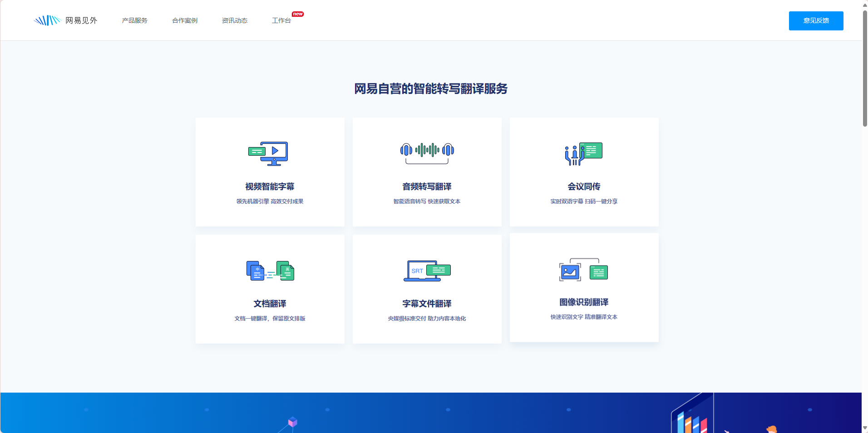Click the 视频智能字幕 monitor icon

coord(269,153)
